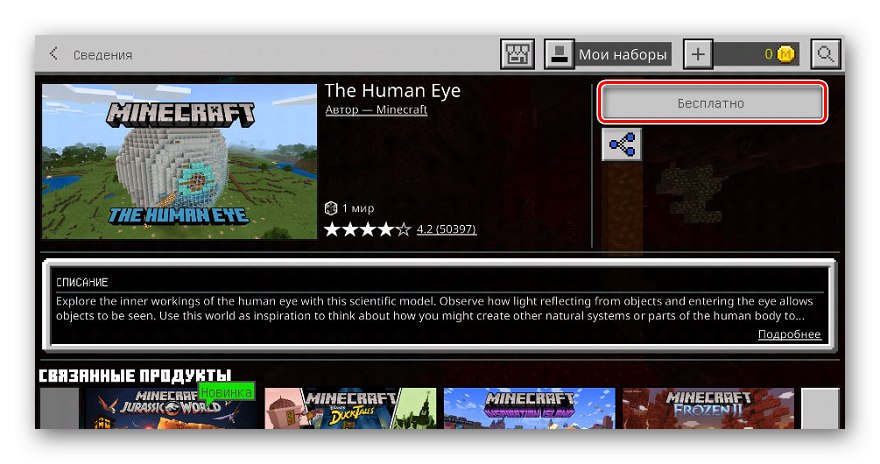Open the search magnifier icon

pos(825,54)
